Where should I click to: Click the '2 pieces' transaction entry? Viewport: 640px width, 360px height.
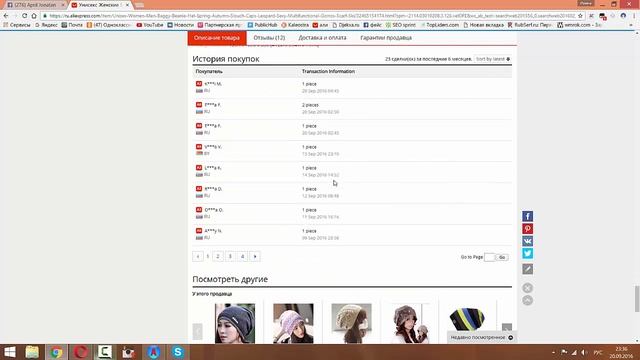click(x=310, y=105)
